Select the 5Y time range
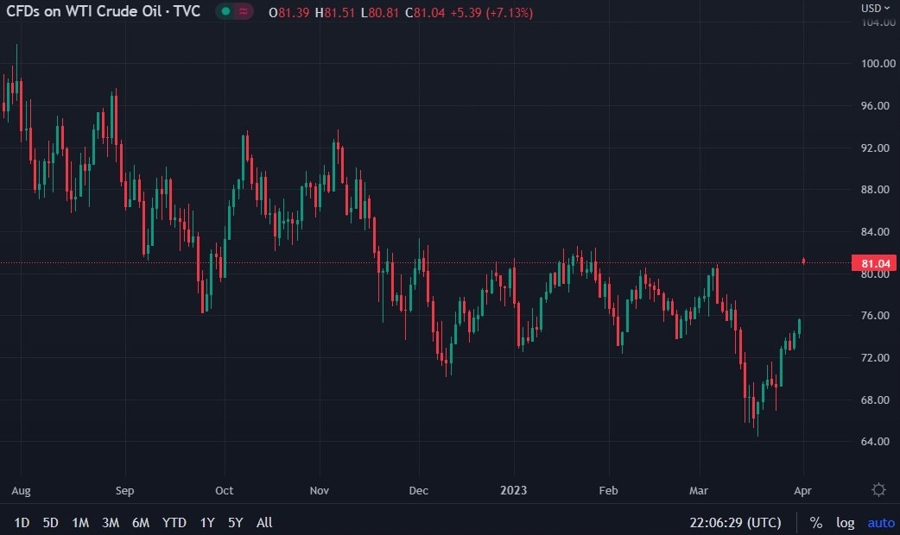The width and height of the screenshot is (900, 535). [x=235, y=522]
